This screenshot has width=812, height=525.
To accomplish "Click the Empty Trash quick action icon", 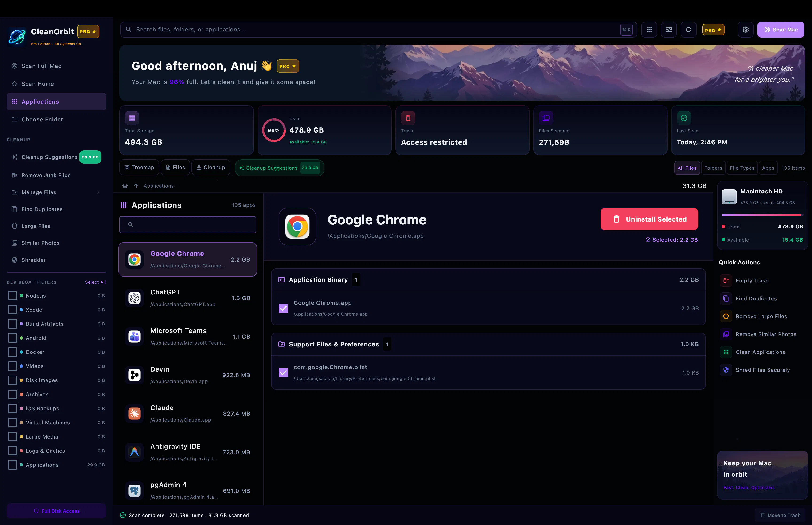I will point(726,281).
